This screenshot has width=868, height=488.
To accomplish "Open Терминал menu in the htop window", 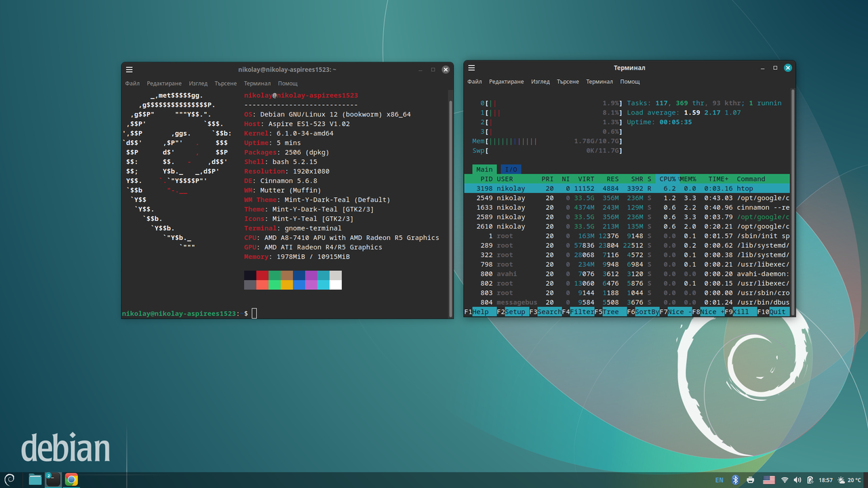I will click(599, 81).
